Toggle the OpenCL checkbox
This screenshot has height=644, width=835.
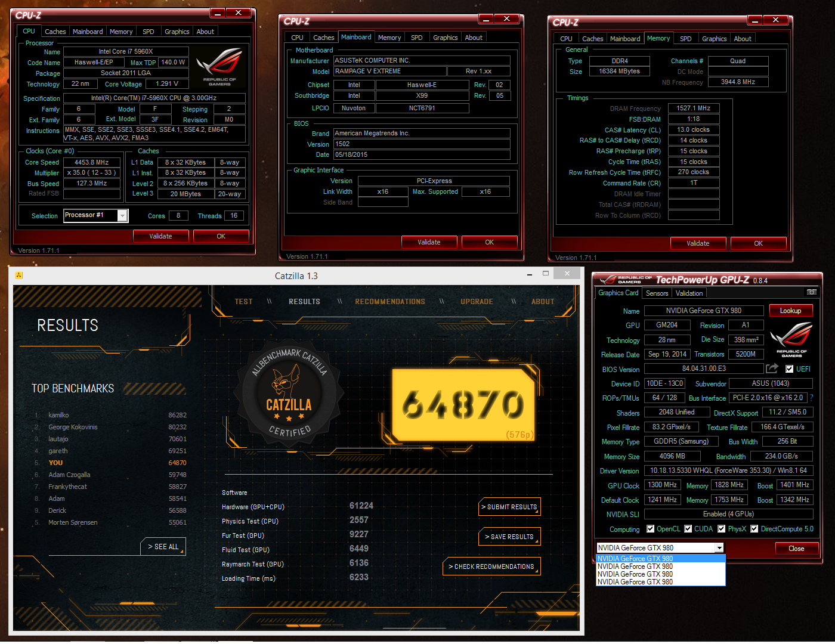pyautogui.click(x=651, y=529)
